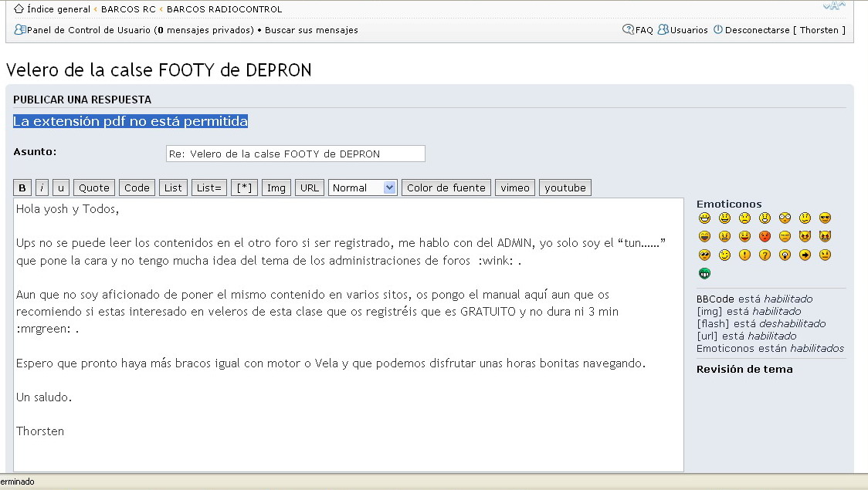Click the youtube BBCode button
The height and width of the screenshot is (490, 868).
(x=565, y=188)
